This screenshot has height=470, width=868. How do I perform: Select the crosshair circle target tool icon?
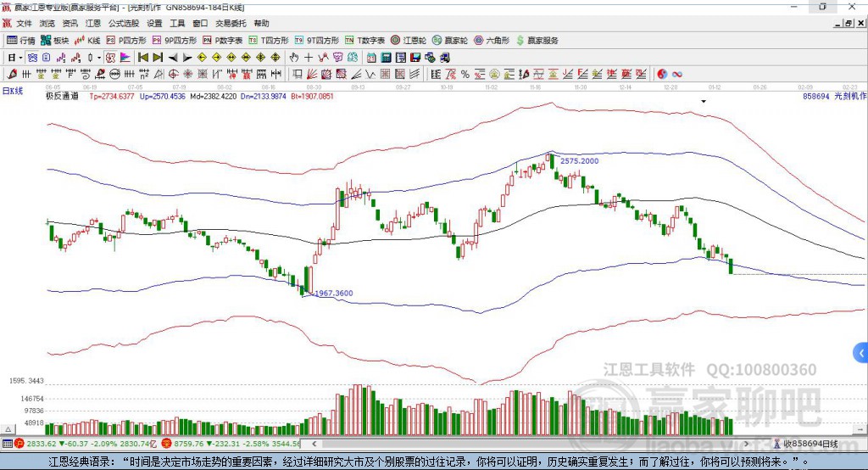[173, 75]
